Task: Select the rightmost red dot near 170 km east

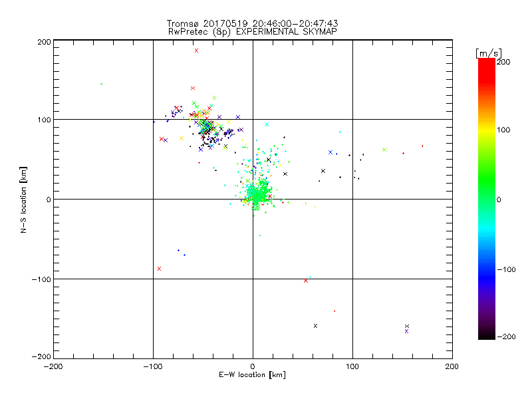Action: [x=422, y=146]
